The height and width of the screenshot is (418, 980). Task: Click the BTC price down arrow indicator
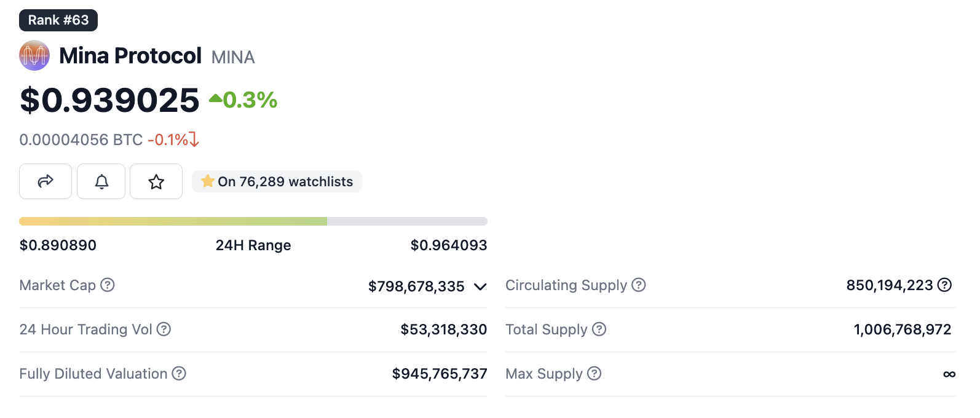click(x=194, y=140)
